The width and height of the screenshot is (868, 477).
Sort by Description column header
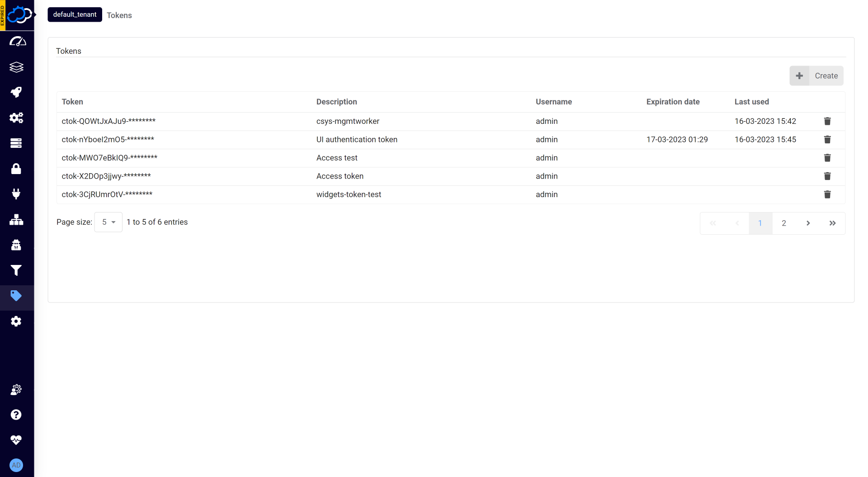337,102
